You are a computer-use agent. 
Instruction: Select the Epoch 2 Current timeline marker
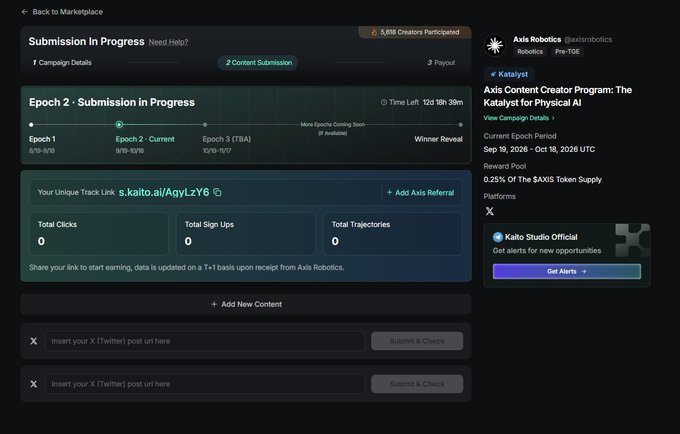click(x=119, y=125)
